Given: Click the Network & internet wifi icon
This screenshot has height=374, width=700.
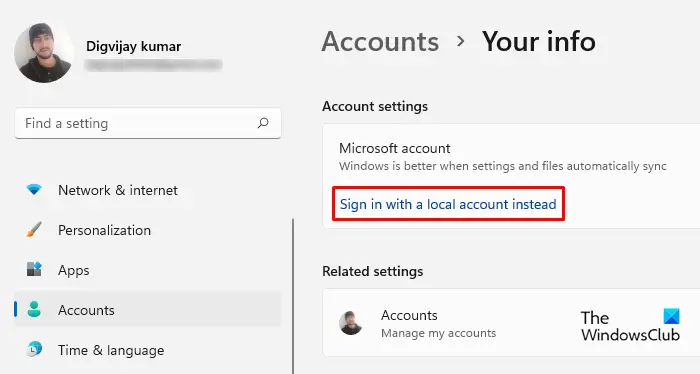Looking at the screenshot, I should click(x=34, y=190).
